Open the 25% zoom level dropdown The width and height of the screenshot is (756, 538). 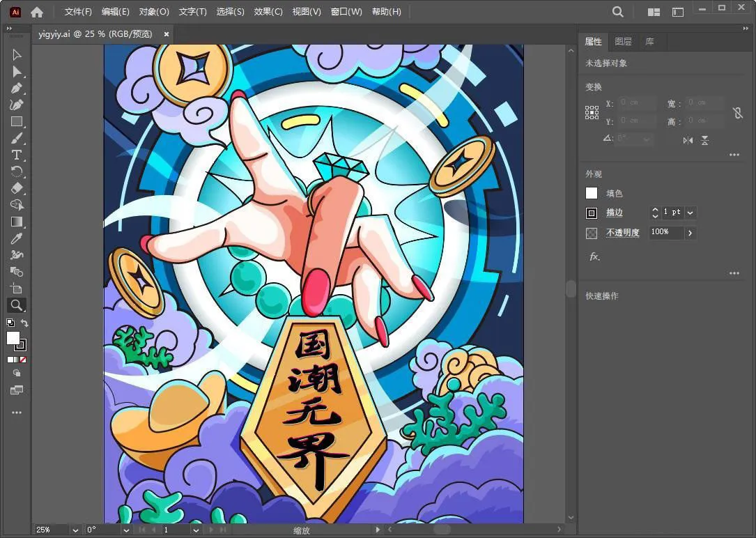point(75,530)
